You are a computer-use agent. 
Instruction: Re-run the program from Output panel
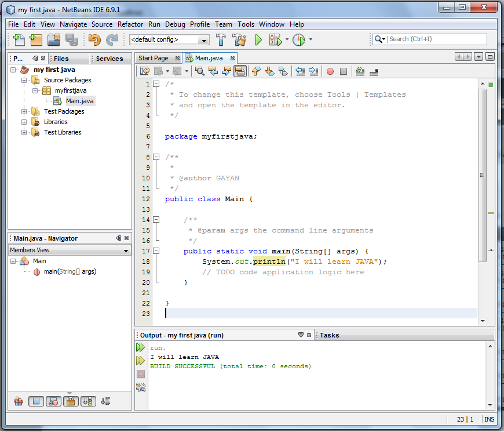pos(141,347)
